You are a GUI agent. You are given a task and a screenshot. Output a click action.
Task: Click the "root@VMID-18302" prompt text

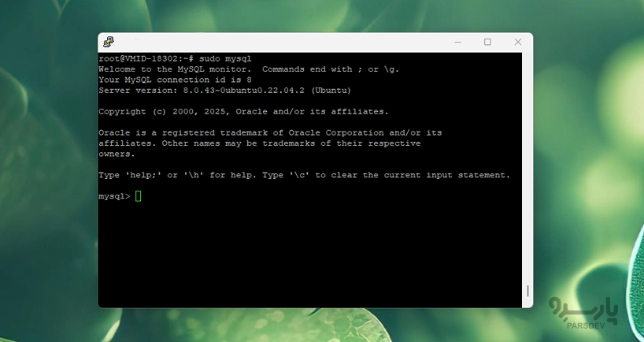point(135,59)
